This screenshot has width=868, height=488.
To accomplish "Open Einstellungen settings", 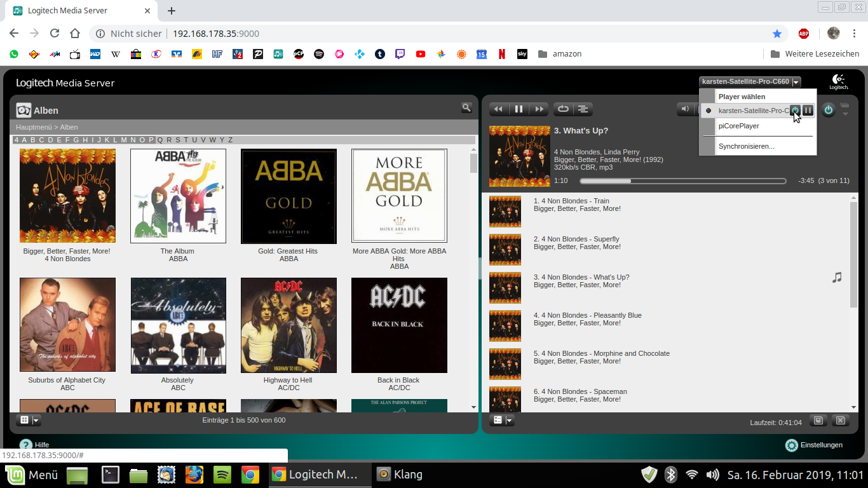I will pos(815,445).
